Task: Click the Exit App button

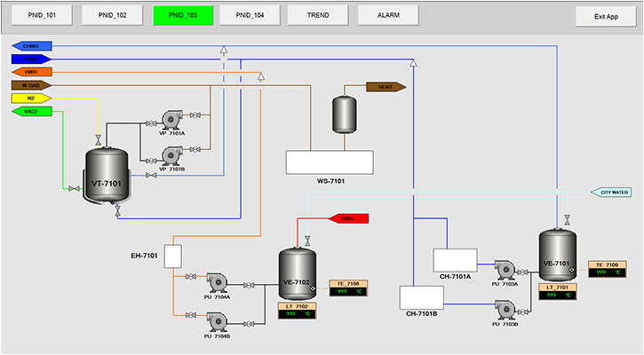Action: [x=606, y=17]
